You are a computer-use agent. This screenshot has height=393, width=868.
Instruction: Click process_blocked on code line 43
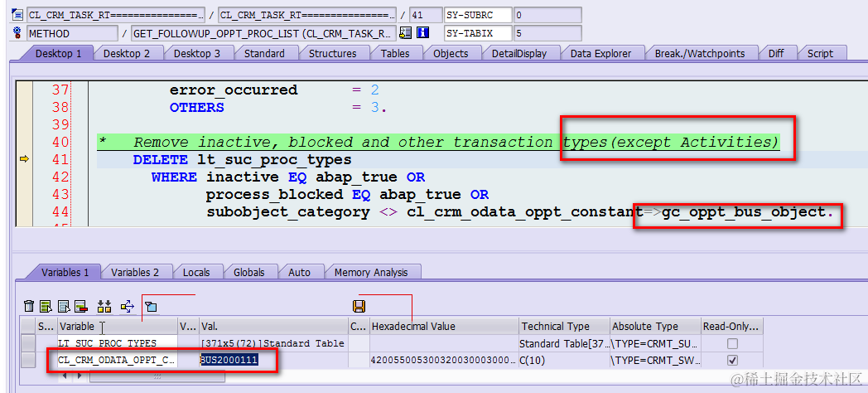point(274,195)
